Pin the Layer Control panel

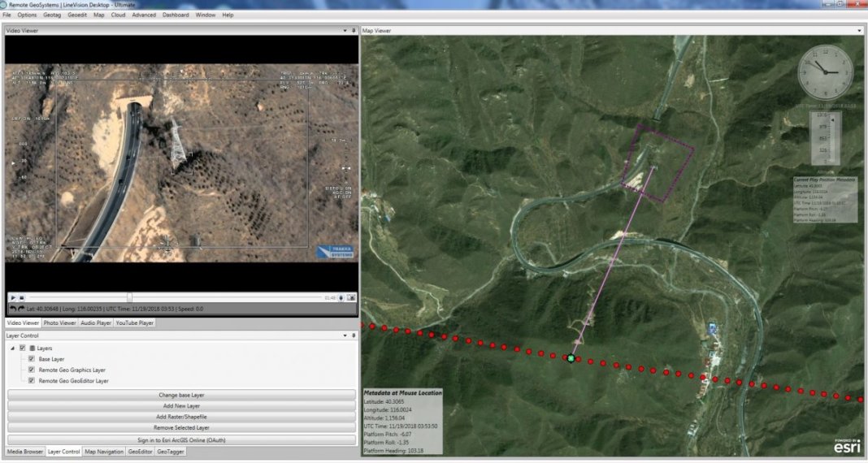click(x=354, y=335)
